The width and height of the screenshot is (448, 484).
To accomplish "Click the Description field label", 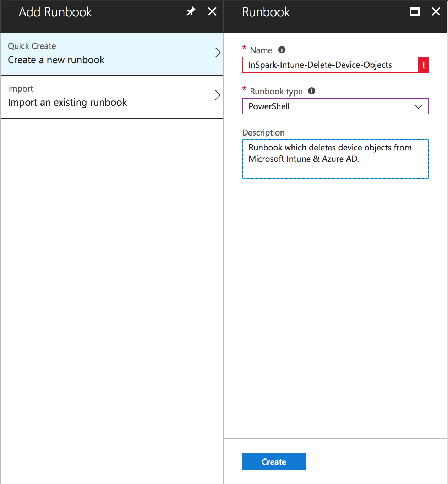I will click(263, 133).
